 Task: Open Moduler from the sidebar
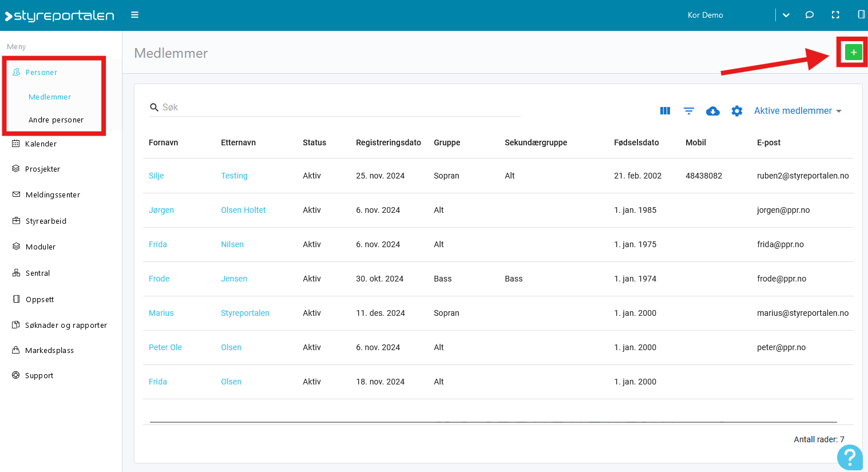point(41,247)
